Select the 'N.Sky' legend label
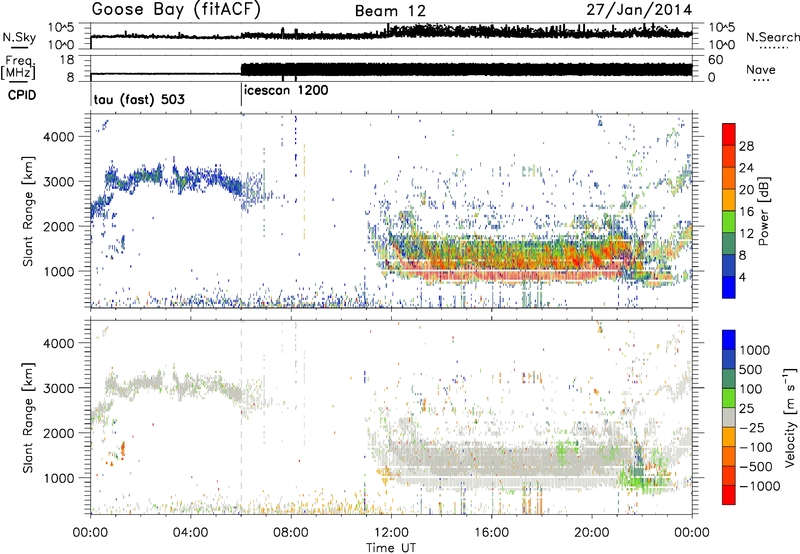The image size is (800, 554). coord(19,37)
